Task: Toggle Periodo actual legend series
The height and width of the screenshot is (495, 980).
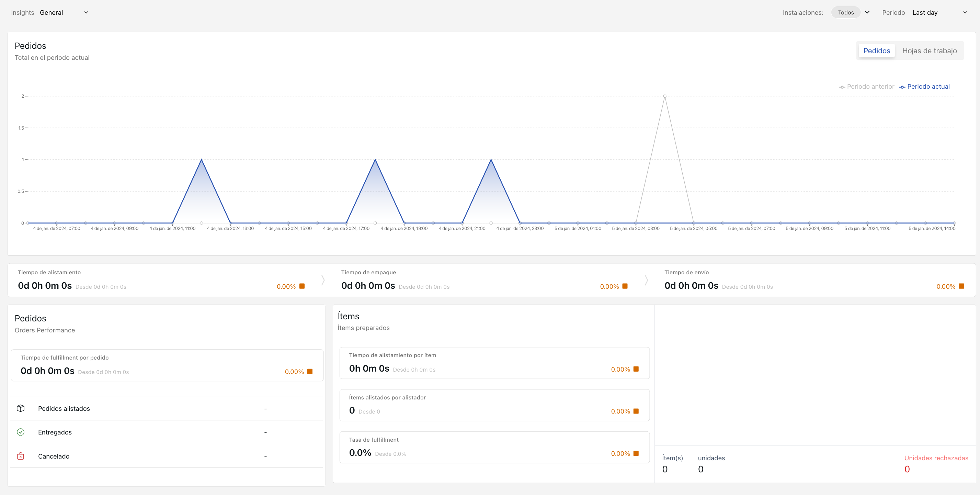Action: [924, 87]
